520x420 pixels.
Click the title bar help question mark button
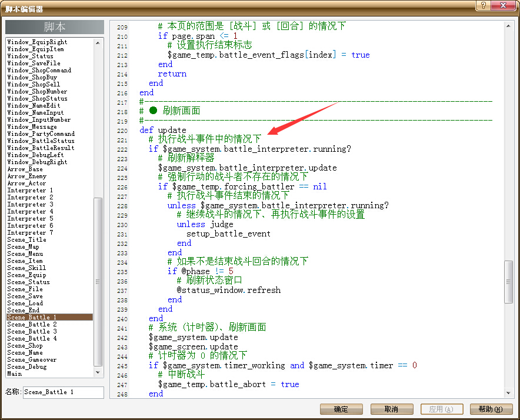483,5
